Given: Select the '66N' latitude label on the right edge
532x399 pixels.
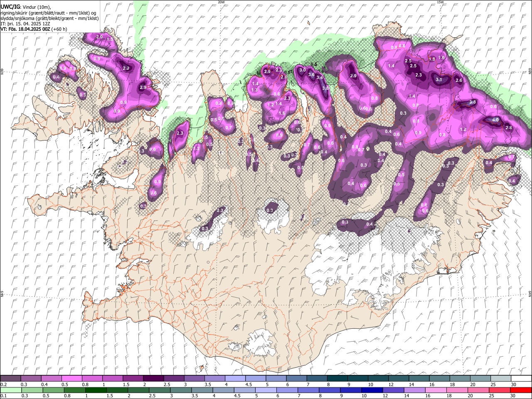Looking at the screenshot, I should tap(530, 71).
